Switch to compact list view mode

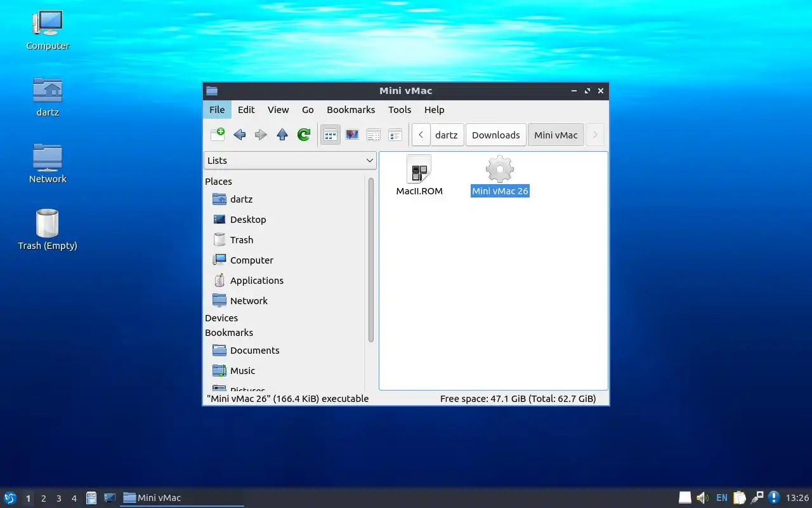click(x=374, y=135)
